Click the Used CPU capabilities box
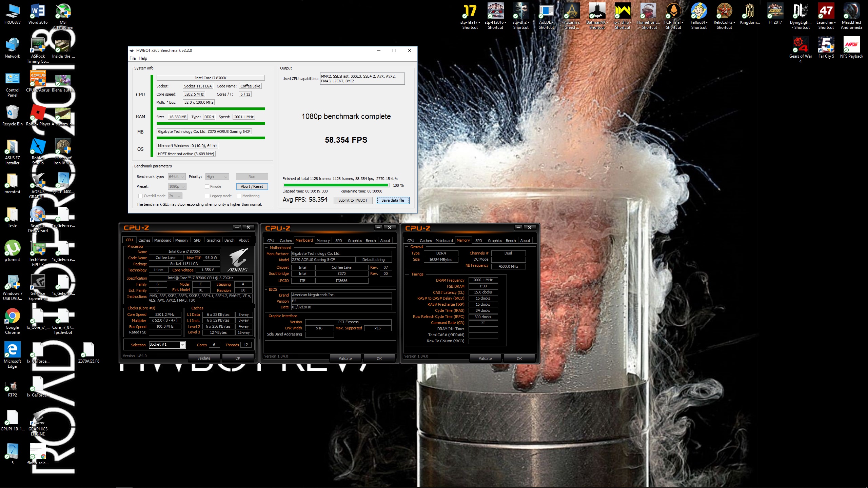This screenshot has height=488, width=868. point(362,79)
